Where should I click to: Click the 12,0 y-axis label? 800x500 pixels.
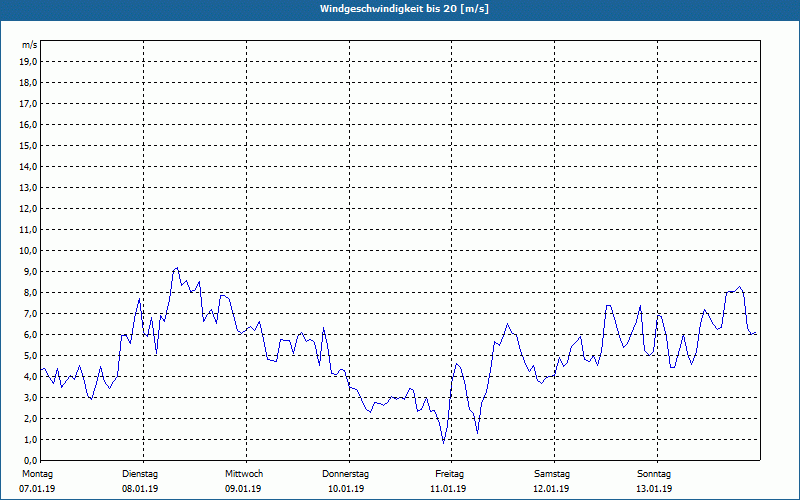28,209
